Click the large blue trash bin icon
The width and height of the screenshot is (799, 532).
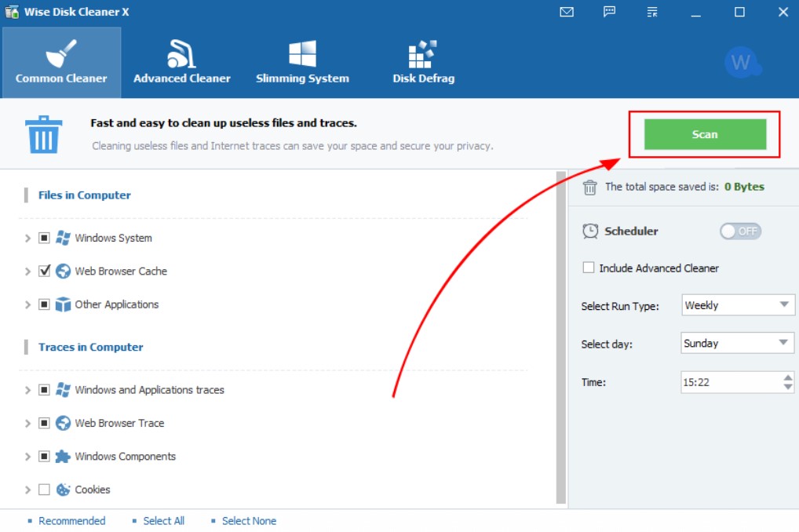point(43,134)
